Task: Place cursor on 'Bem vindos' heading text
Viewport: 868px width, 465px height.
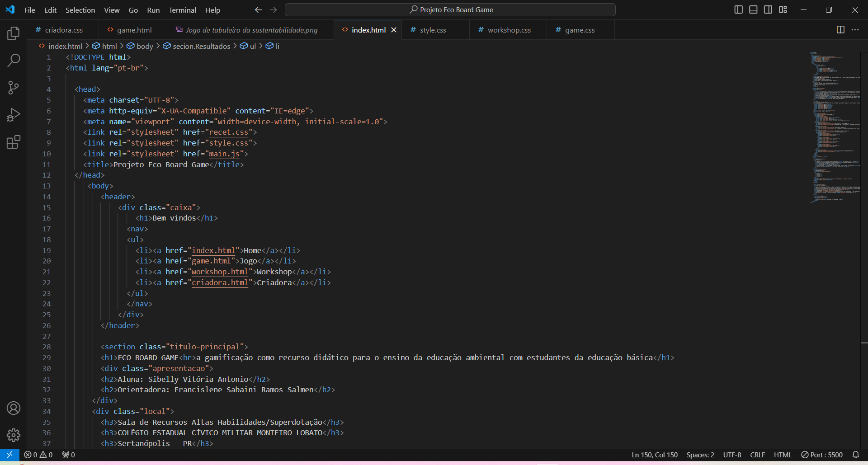Action: (x=174, y=218)
